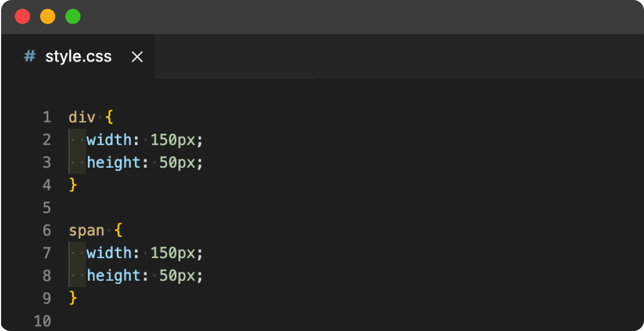
Task: Click the opening brace after div
Action: (x=109, y=117)
